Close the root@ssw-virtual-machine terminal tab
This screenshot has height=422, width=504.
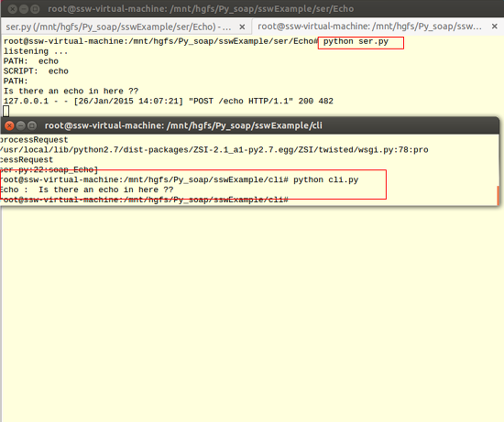(494, 27)
